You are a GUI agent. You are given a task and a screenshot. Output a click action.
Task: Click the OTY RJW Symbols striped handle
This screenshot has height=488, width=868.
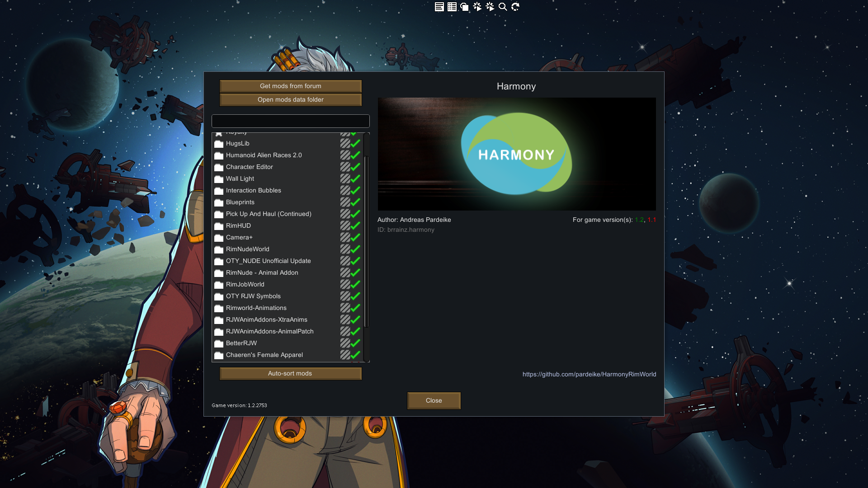point(345,296)
